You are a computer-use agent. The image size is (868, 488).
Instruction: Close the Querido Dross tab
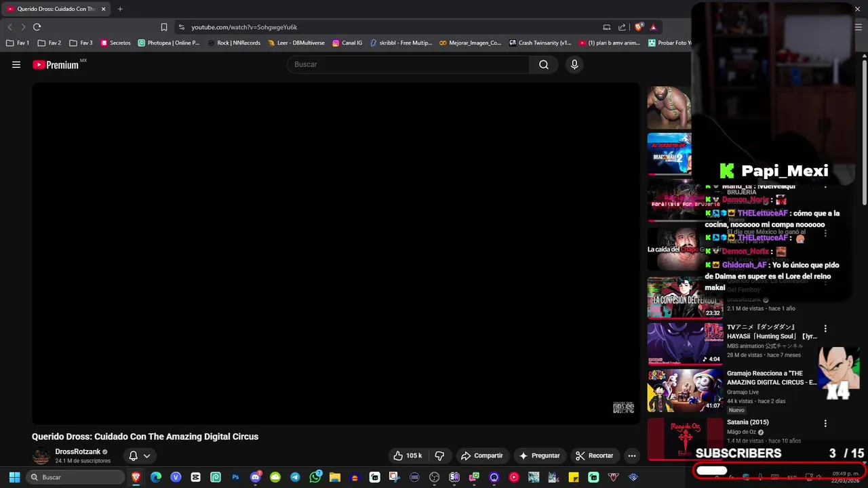(104, 9)
